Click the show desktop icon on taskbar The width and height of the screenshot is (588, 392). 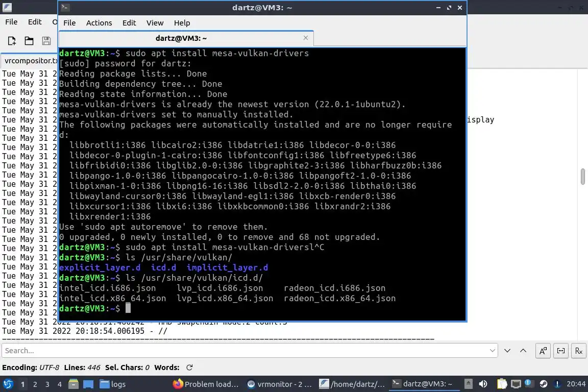88,384
